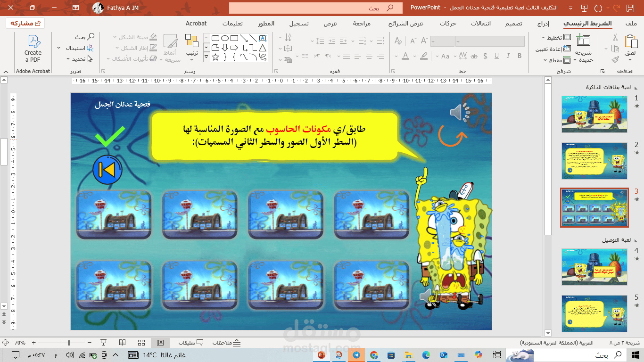Click the Find (بحث) button in Editing group
The height and width of the screenshot is (362, 644).
[x=84, y=37]
